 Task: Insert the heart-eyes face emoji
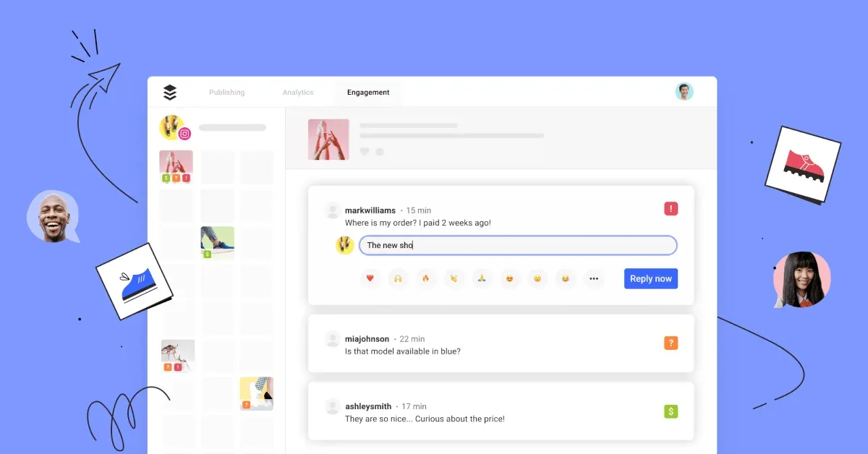coord(510,278)
